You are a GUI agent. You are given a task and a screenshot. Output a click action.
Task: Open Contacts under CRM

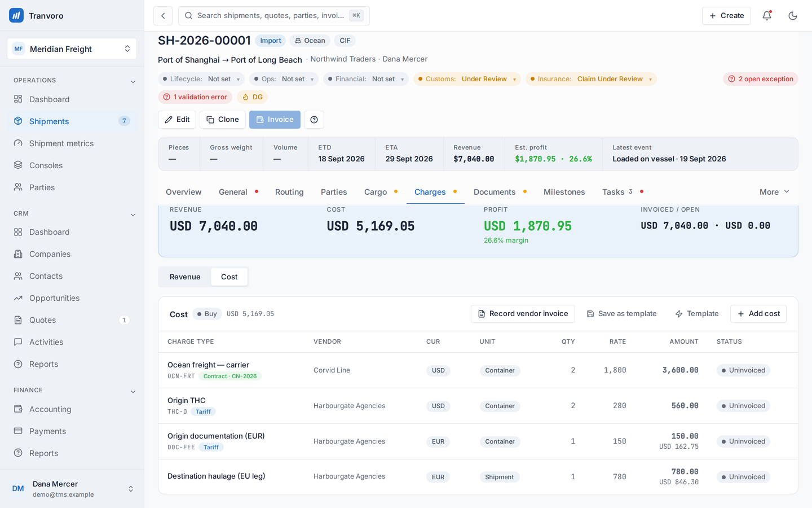(72, 276)
